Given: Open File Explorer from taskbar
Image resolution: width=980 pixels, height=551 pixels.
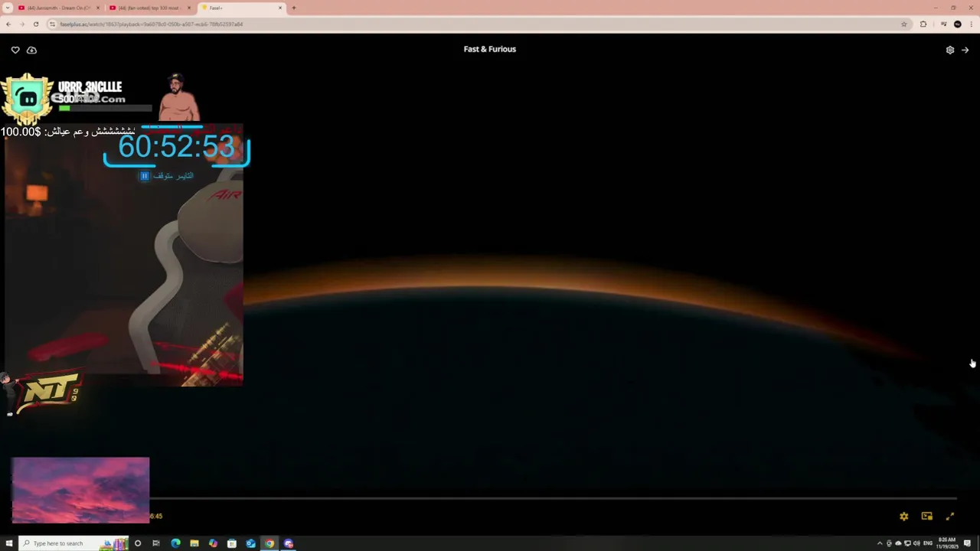Looking at the screenshot, I should (194, 543).
